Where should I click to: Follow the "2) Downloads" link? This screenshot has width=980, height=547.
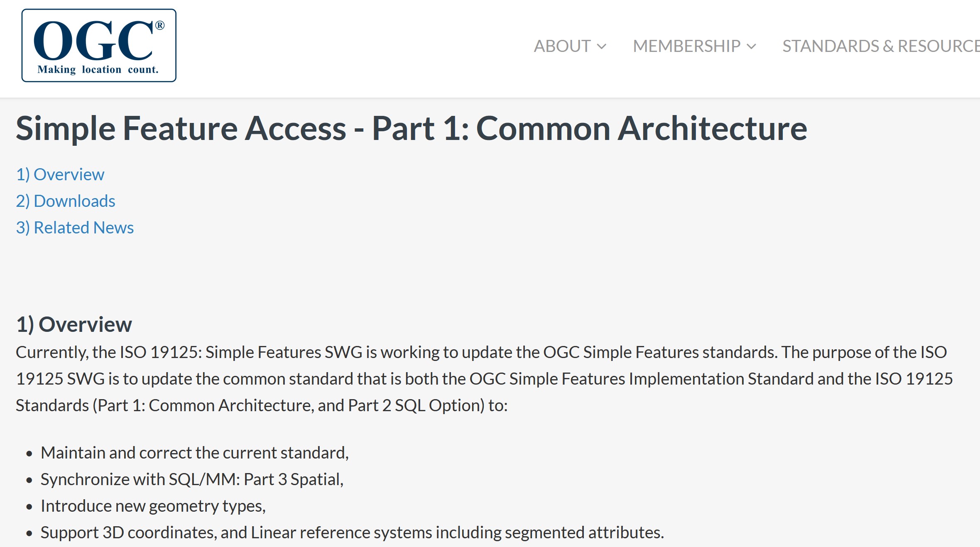coord(66,201)
